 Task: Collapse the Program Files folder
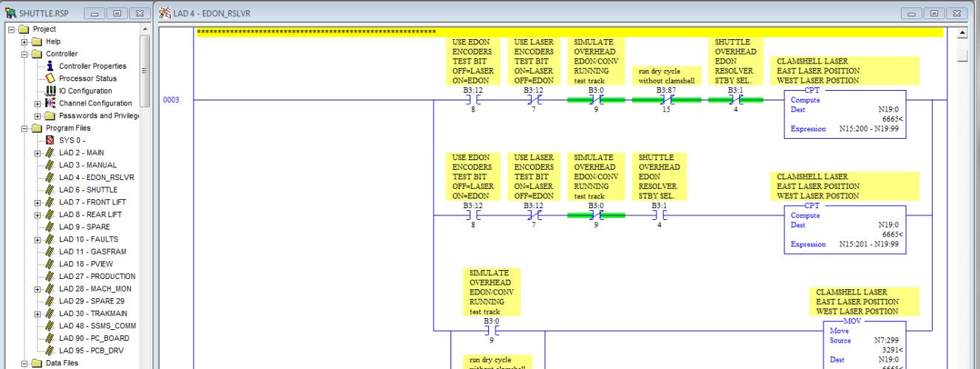(25, 128)
